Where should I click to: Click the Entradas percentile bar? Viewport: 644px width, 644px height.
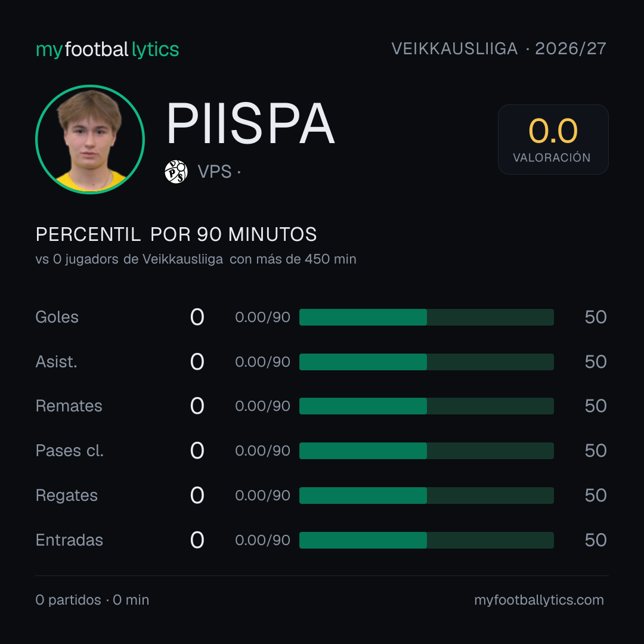(426, 540)
